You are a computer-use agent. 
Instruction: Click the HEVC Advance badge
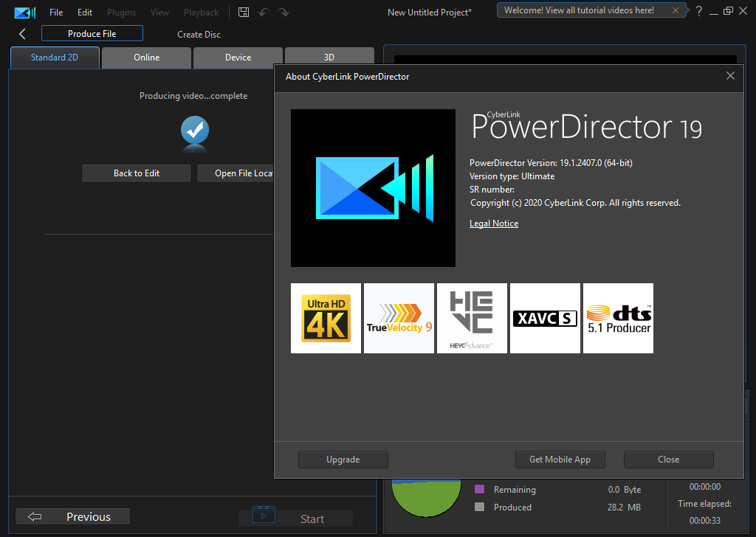472,319
